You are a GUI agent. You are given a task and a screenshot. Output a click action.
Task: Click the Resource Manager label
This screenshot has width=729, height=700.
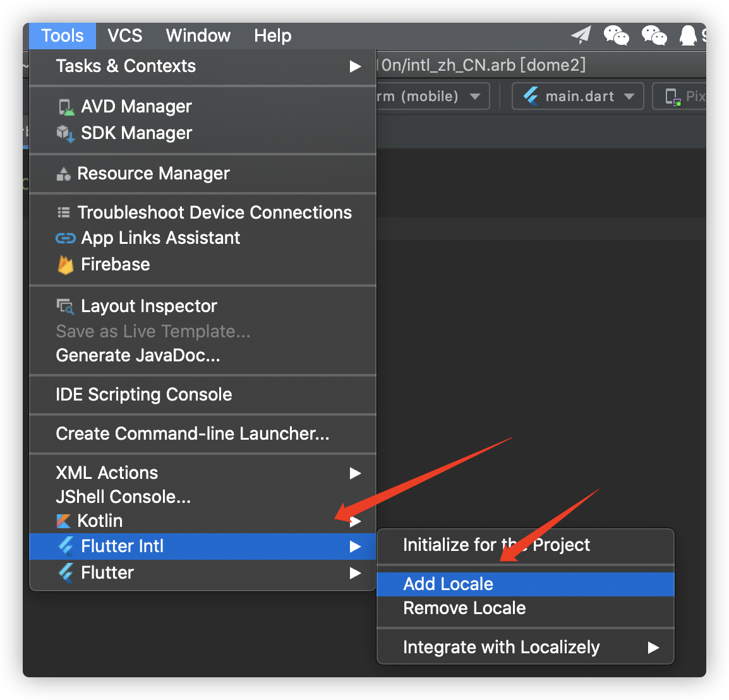(154, 174)
